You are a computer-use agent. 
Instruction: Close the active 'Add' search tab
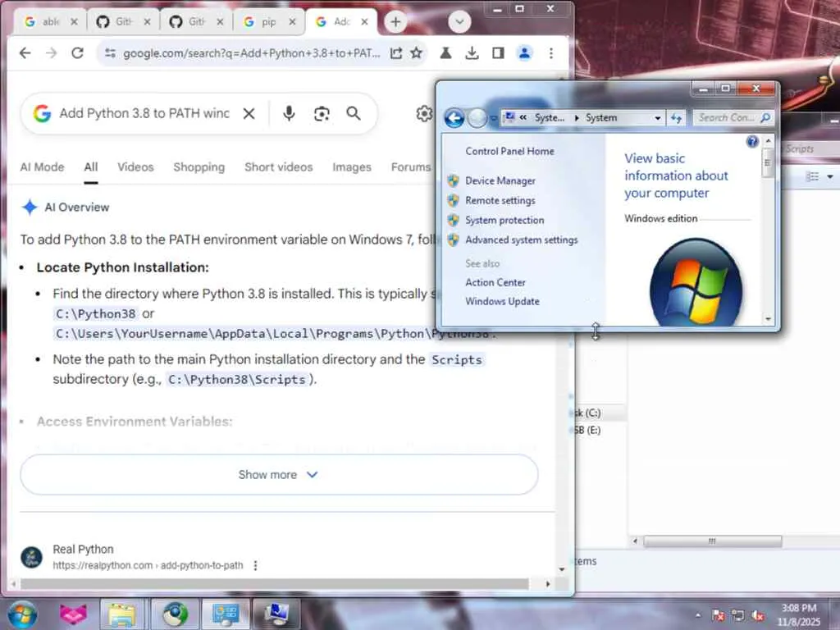coord(364,22)
